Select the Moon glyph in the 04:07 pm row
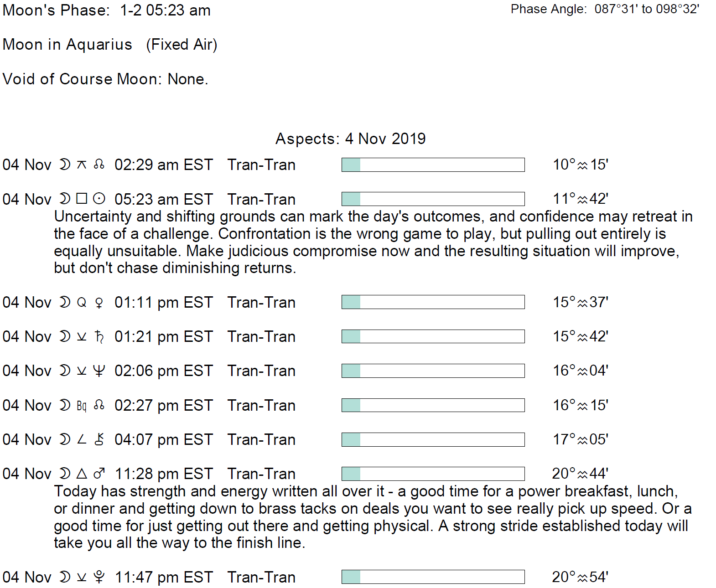This screenshot has height=588, width=716. (x=65, y=439)
